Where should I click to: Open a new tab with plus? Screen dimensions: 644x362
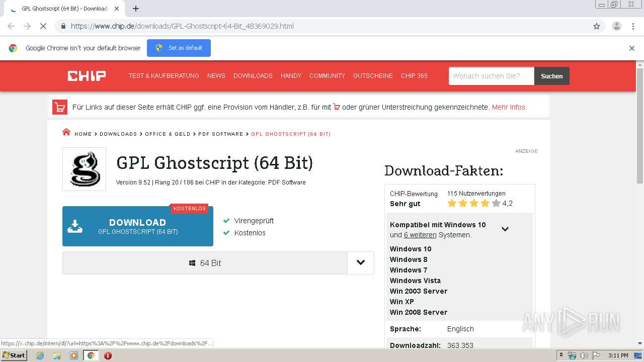point(136,9)
